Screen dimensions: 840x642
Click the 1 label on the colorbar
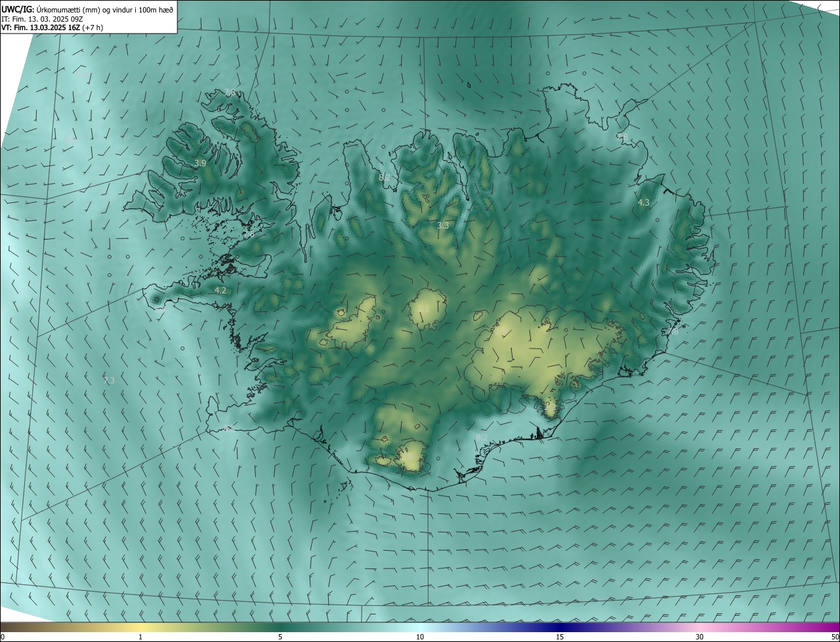140,637
